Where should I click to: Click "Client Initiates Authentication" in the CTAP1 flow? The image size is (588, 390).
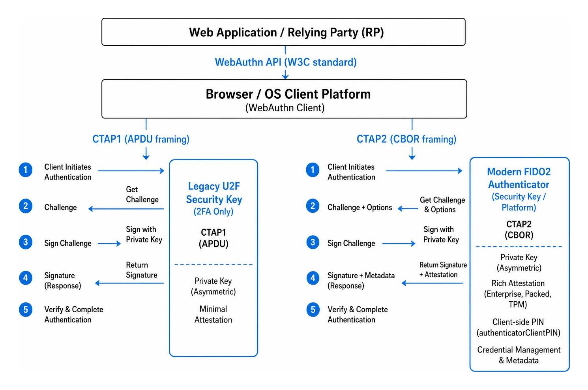(67, 172)
